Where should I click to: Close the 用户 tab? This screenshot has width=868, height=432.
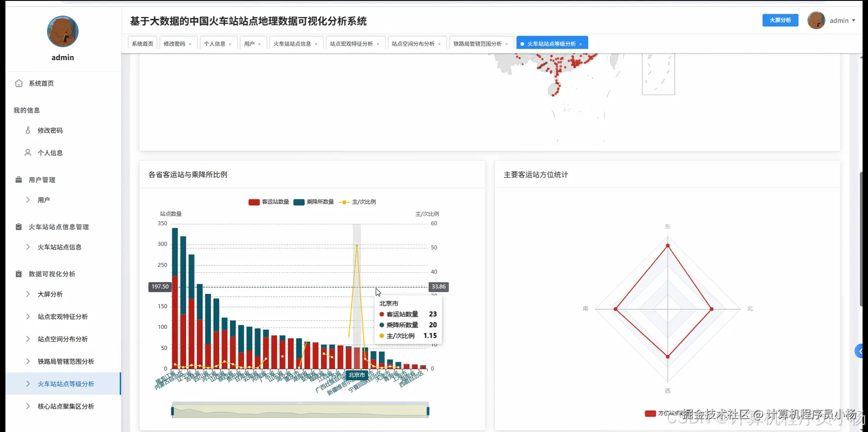click(259, 44)
